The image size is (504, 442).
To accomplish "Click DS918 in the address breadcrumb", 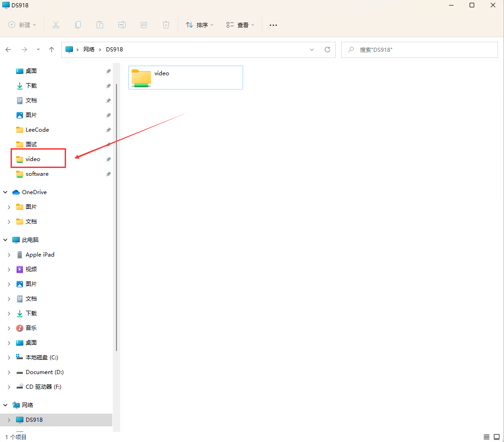I will (x=115, y=50).
